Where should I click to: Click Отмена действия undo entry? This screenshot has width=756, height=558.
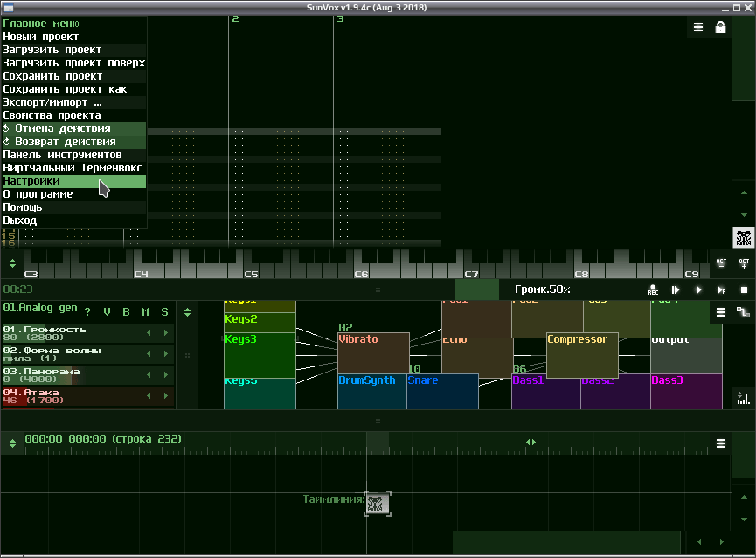click(73, 129)
